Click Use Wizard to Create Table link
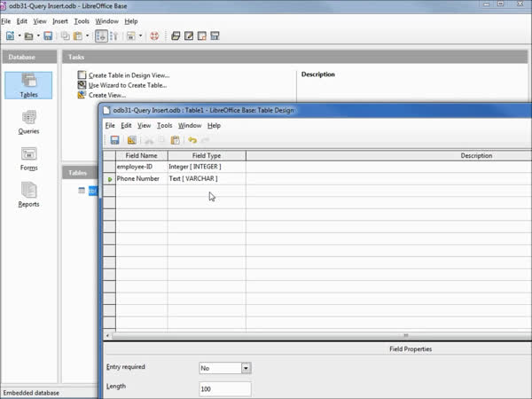Screen dimensions: 532x399 [128, 85]
